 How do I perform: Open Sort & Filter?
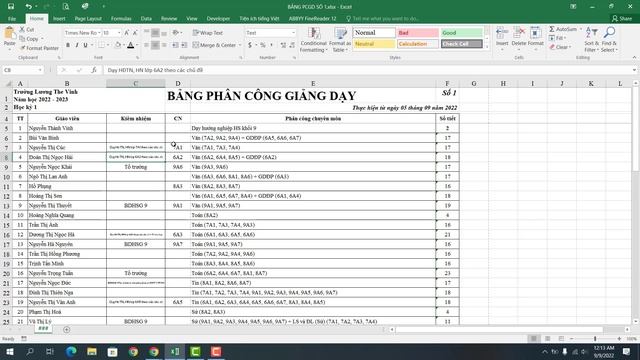(x=591, y=40)
